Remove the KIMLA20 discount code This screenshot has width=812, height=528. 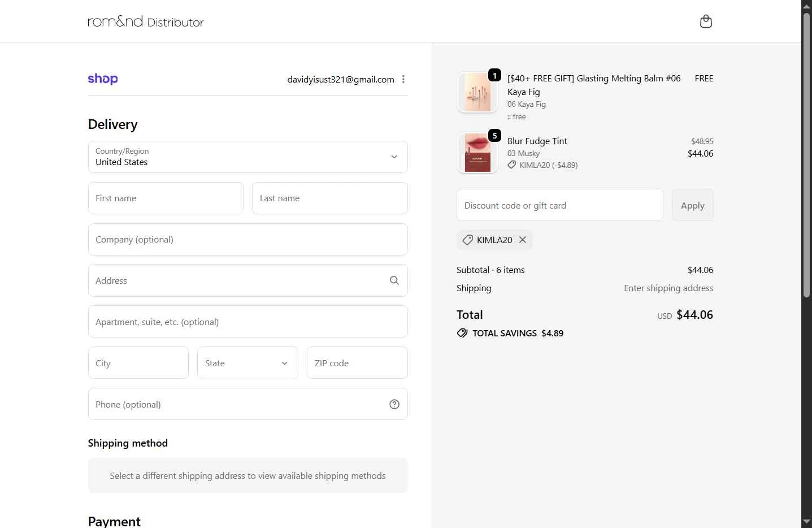[523, 240]
